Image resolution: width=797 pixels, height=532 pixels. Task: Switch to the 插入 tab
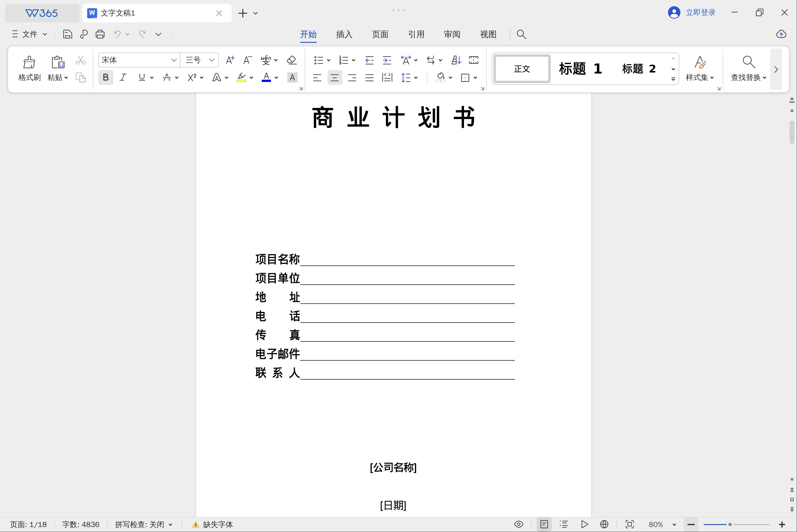coord(344,34)
